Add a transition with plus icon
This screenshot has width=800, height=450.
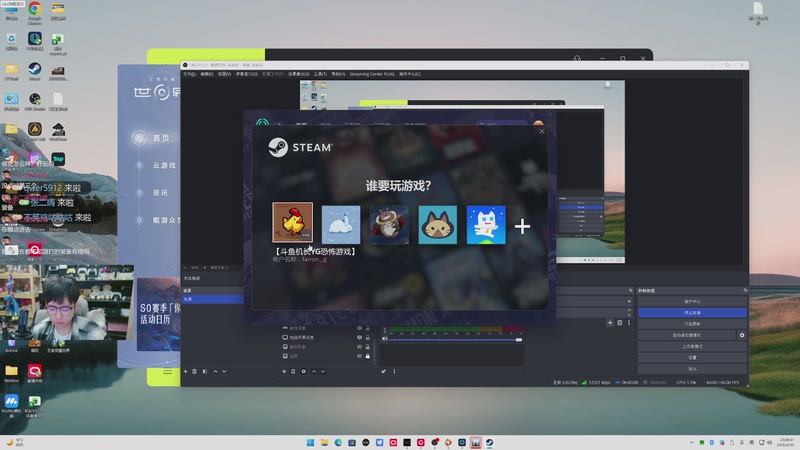point(610,322)
